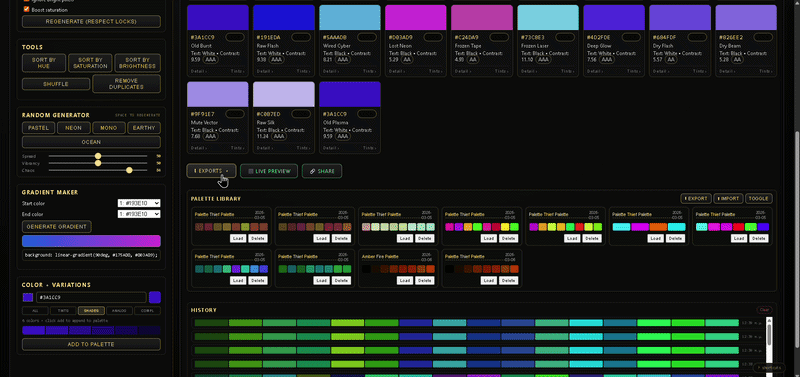Click the Share link icon button
Image resolution: width=800 pixels, height=377 pixels.
(x=322, y=171)
